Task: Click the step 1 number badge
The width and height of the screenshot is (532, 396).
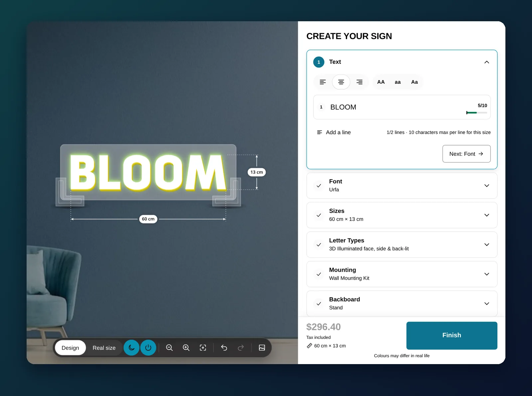Action: click(x=319, y=62)
